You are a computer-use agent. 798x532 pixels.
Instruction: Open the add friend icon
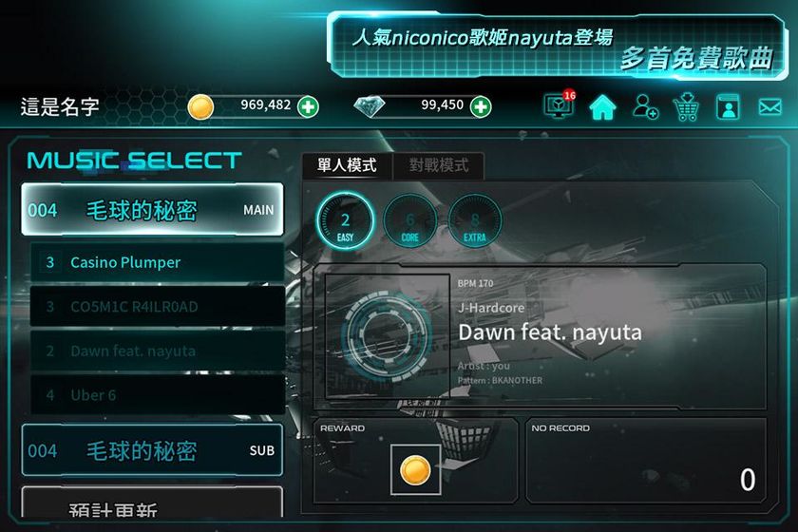(645, 107)
